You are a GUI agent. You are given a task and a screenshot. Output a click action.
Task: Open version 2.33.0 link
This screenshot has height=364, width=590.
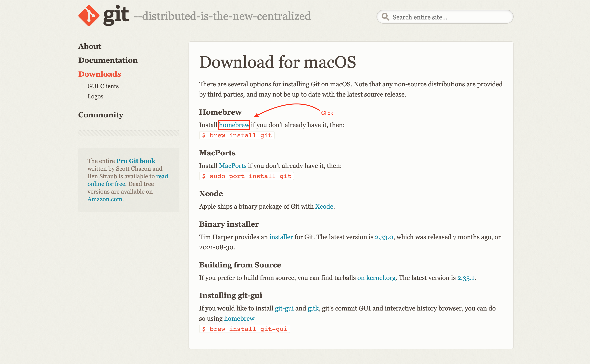click(x=384, y=237)
